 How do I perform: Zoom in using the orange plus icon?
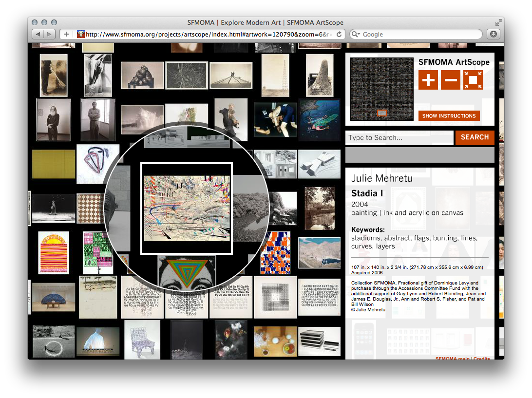coord(427,79)
